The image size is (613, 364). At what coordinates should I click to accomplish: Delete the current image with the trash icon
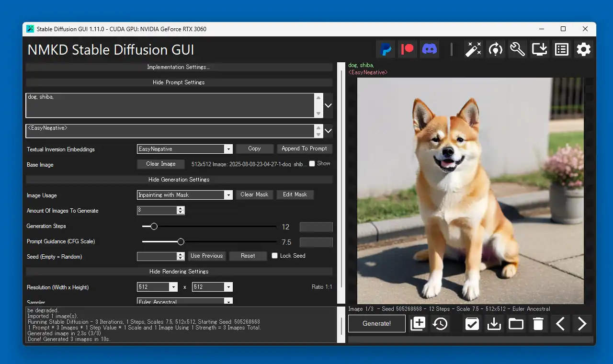tap(538, 324)
